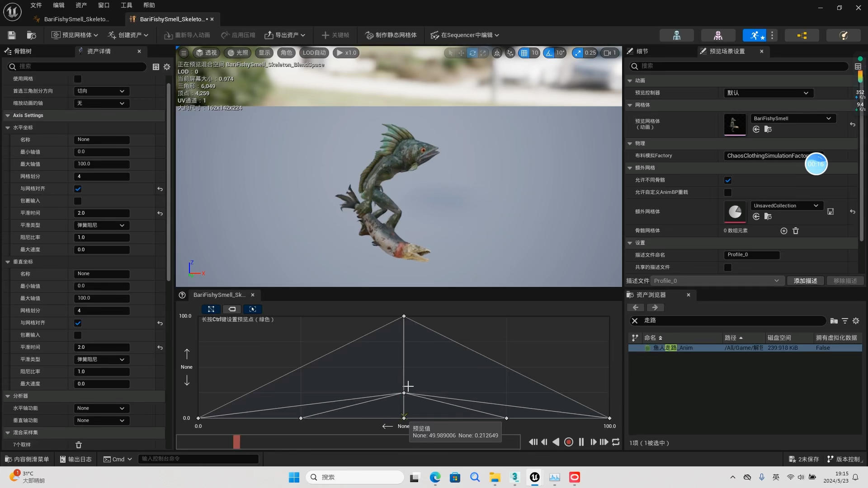
Task: Toggle shared profile checkbox
Action: (728, 267)
